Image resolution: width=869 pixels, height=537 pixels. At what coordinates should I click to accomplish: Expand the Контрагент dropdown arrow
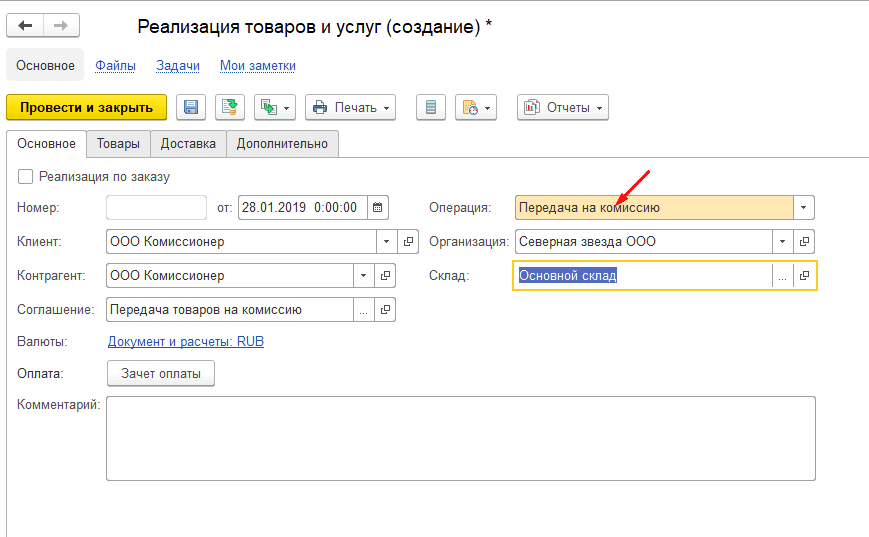pos(364,275)
